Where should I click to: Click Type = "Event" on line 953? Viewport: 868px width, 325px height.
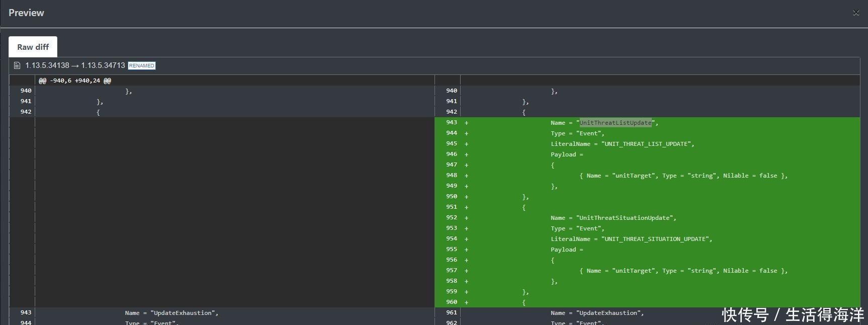click(x=577, y=228)
